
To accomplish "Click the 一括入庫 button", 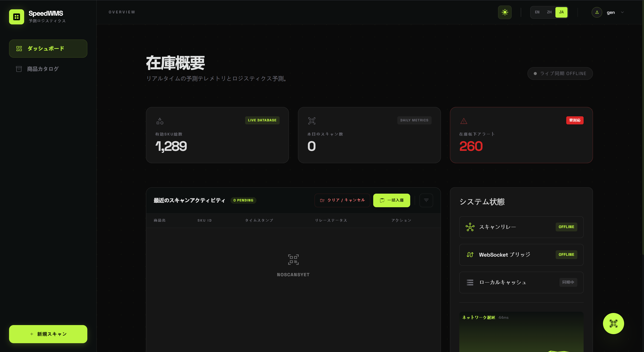I will [x=392, y=200].
